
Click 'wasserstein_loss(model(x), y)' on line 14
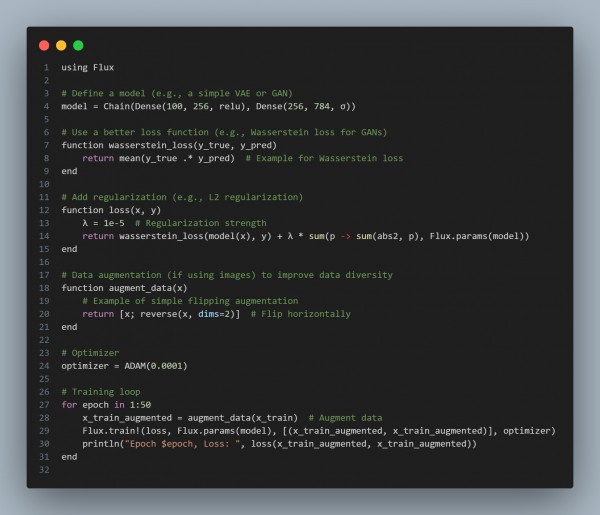[195, 236]
